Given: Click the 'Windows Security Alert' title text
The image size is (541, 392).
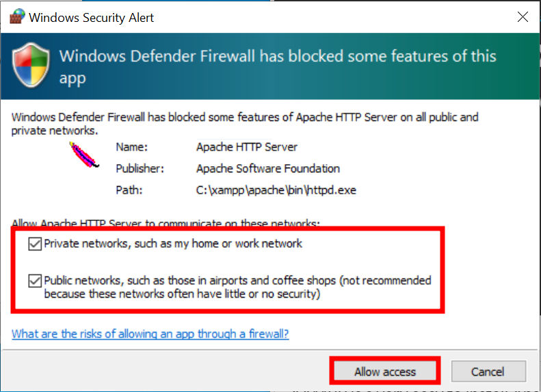Looking at the screenshot, I should pyautogui.click(x=91, y=17).
